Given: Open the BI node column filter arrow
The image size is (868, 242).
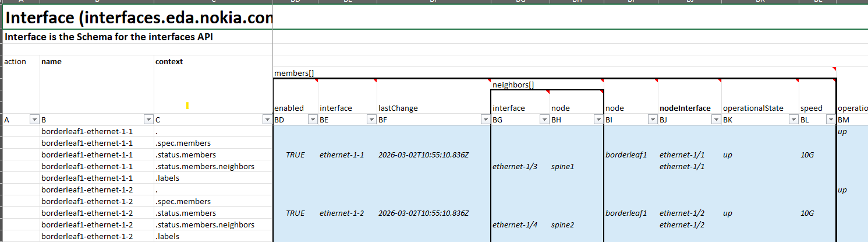Looking at the screenshot, I should click(653, 120).
